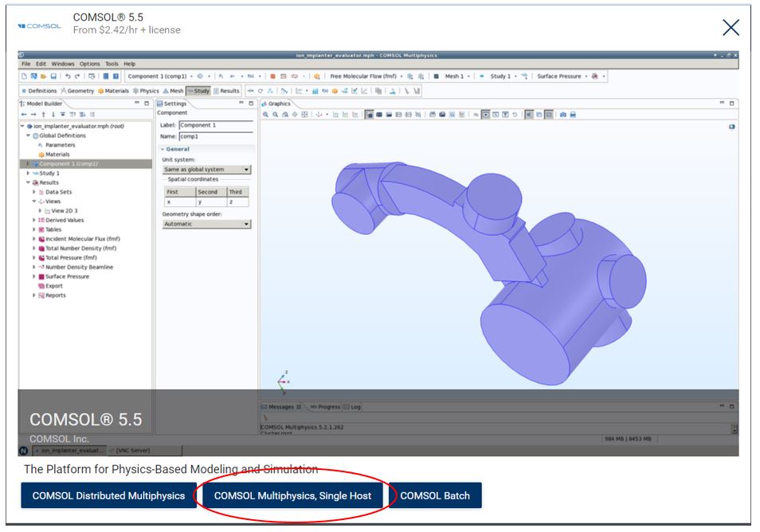The width and height of the screenshot is (760, 532).
Task: Open the Unit system 'Same as global system' dropdown
Action: [x=206, y=170]
